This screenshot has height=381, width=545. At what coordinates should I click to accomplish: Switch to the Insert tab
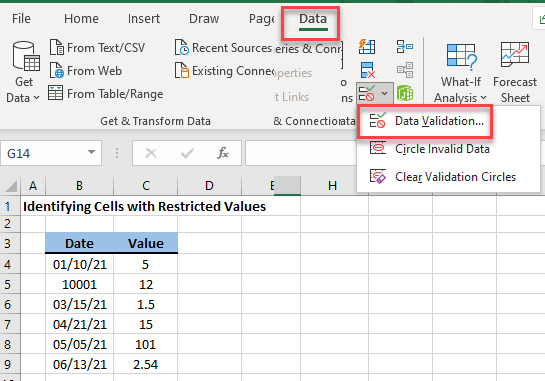[144, 18]
